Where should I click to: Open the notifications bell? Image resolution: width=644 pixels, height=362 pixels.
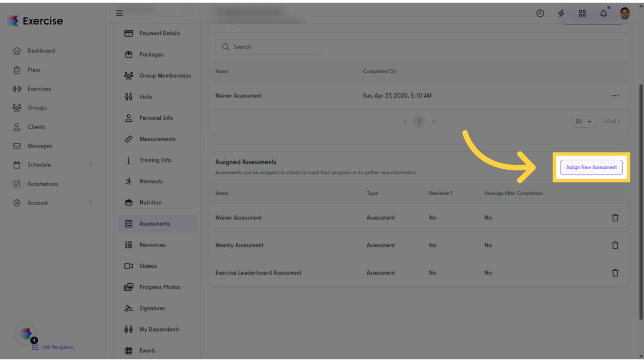pos(603,13)
